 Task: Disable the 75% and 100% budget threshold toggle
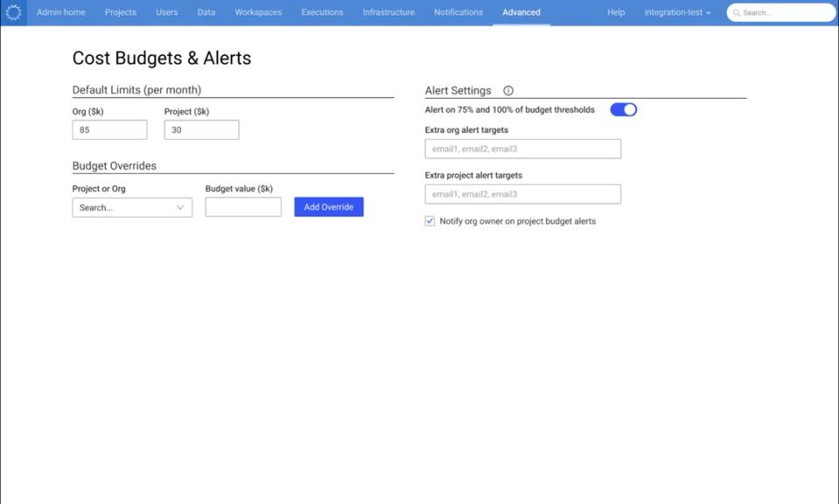coord(623,109)
